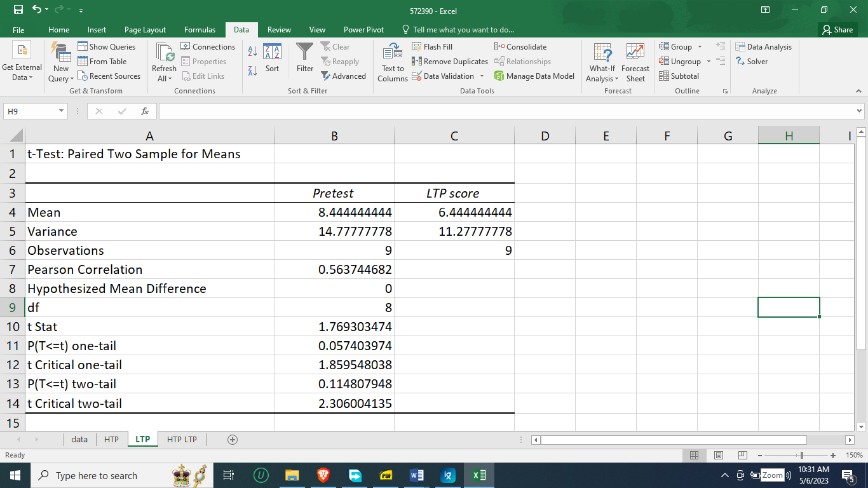Click the Remove Duplicates icon
The height and width of the screenshot is (488, 868).
(x=450, y=61)
